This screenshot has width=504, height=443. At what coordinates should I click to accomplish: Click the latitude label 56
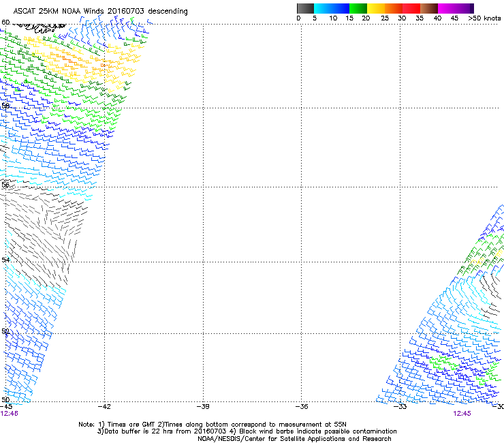click(5, 185)
